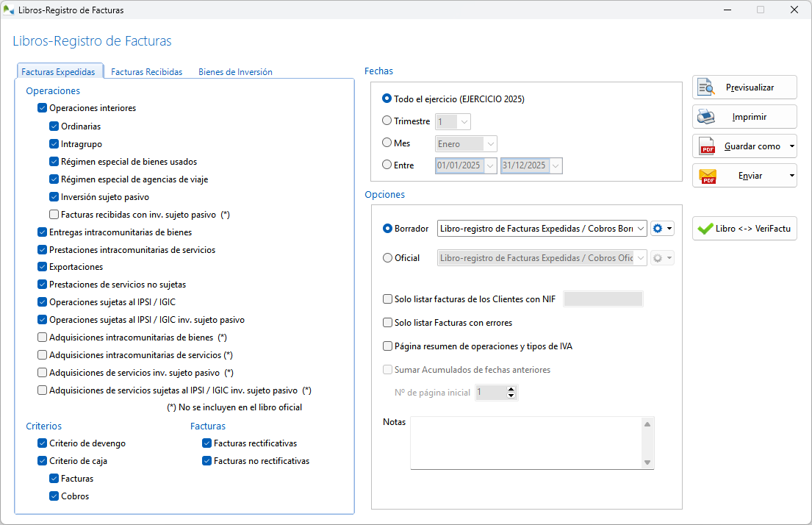Screen dimensions: 812x525
Task: Choose the Oficial radio option
Action: pyautogui.click(x=387, y=258)
